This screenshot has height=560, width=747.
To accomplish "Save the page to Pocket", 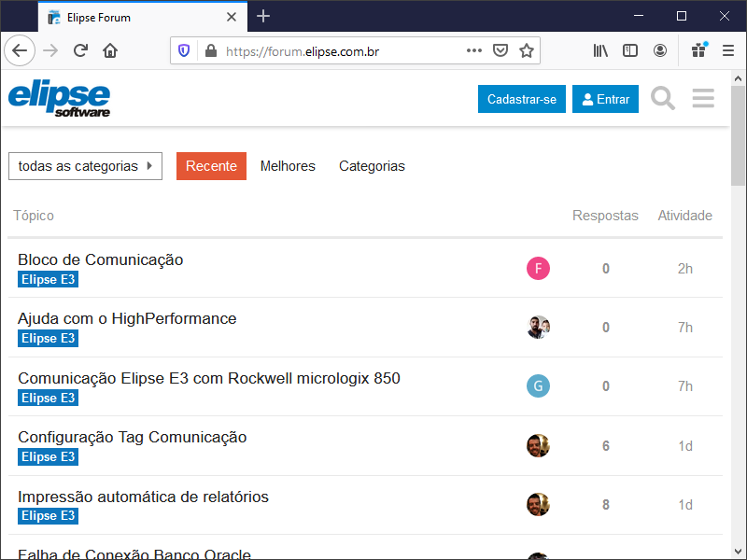I will tap(500, 51).
